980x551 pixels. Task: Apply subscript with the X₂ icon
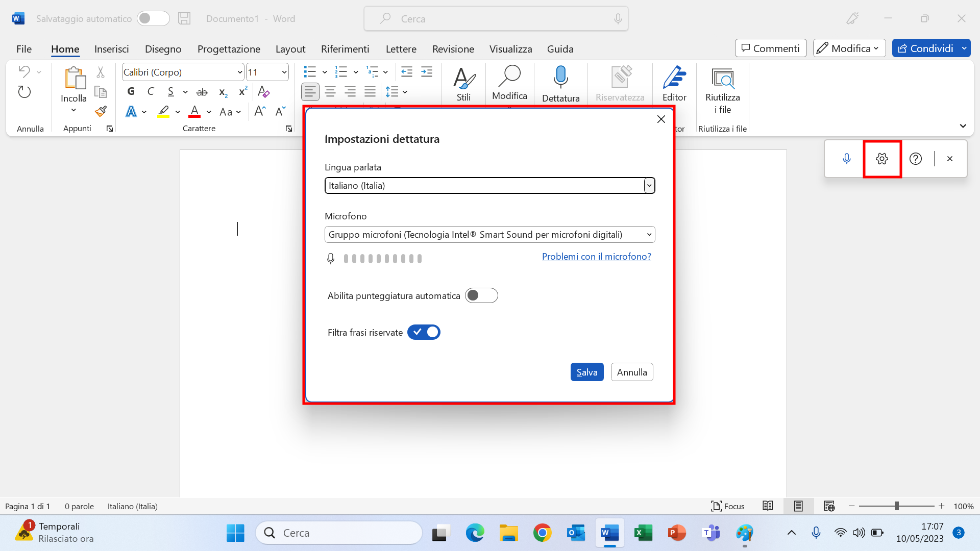223,92
